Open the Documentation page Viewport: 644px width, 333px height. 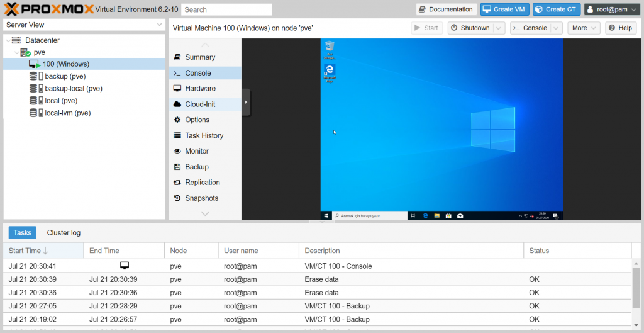447,9
